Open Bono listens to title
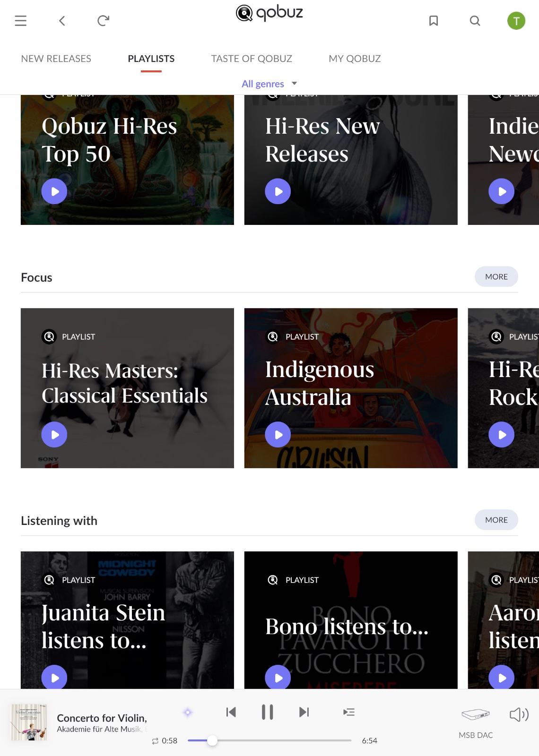 coord(347,627)
